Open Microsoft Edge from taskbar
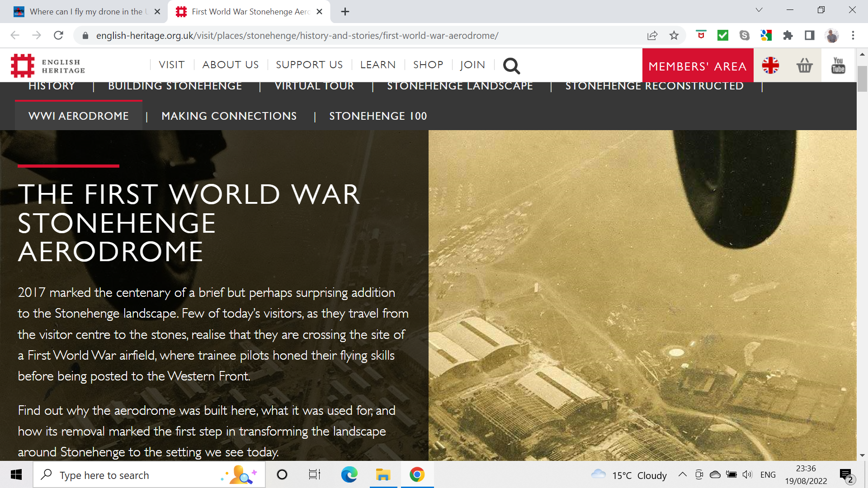 pos(349,475)
